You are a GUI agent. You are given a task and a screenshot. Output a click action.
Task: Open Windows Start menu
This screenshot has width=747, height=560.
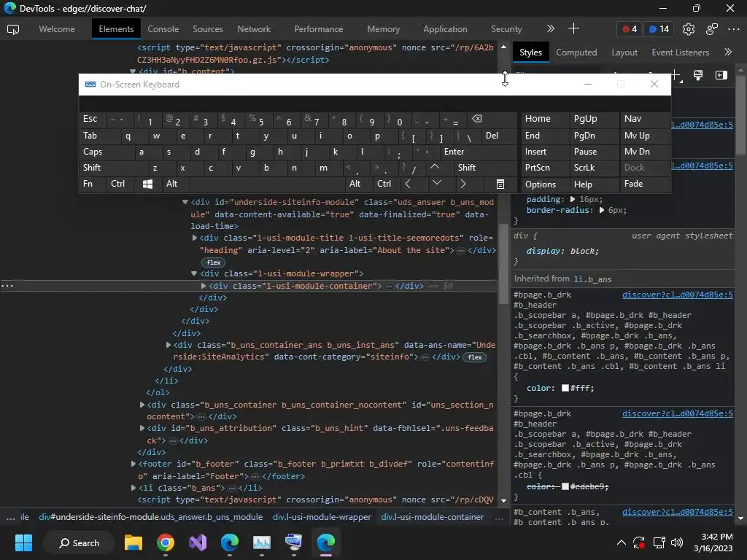23,542
